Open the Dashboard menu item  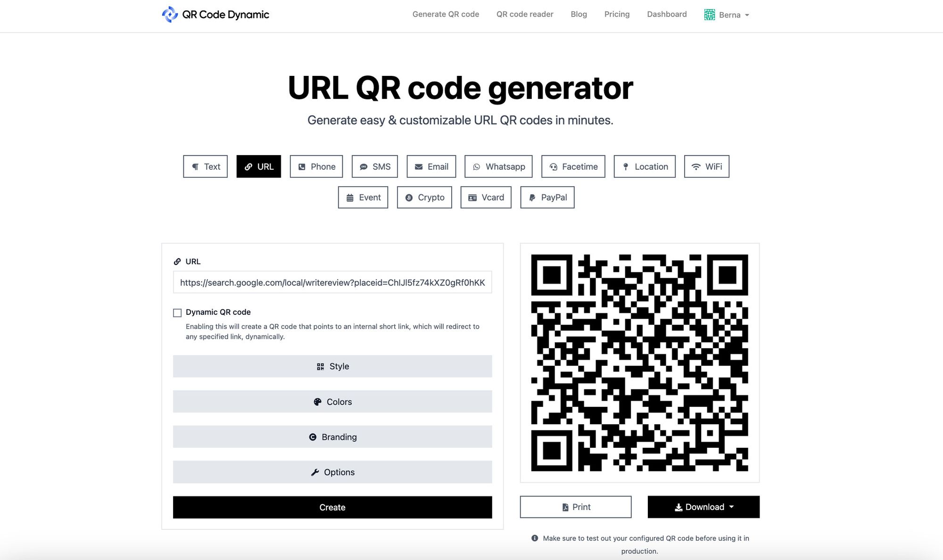tap(666, 14)
